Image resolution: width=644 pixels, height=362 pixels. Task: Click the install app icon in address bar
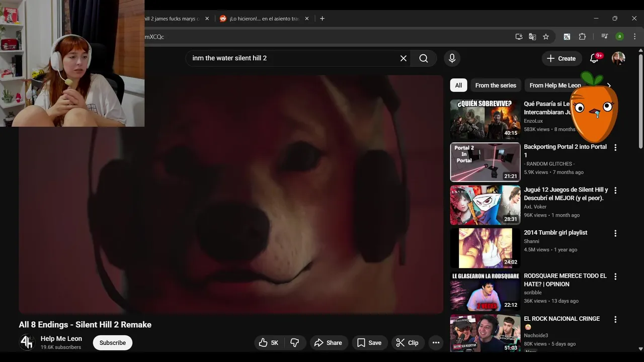519,37
